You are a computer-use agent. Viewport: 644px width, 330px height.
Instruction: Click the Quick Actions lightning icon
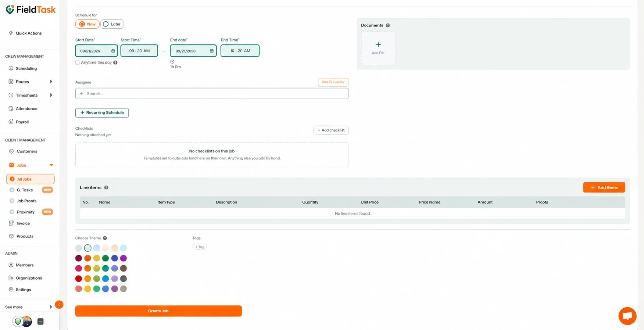tap(11, 33)
